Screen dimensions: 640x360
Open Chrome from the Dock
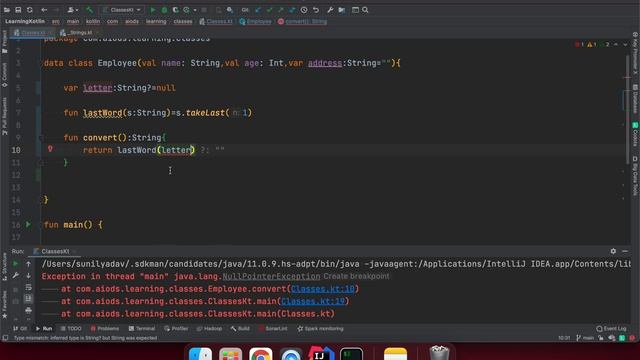point(260,353)
